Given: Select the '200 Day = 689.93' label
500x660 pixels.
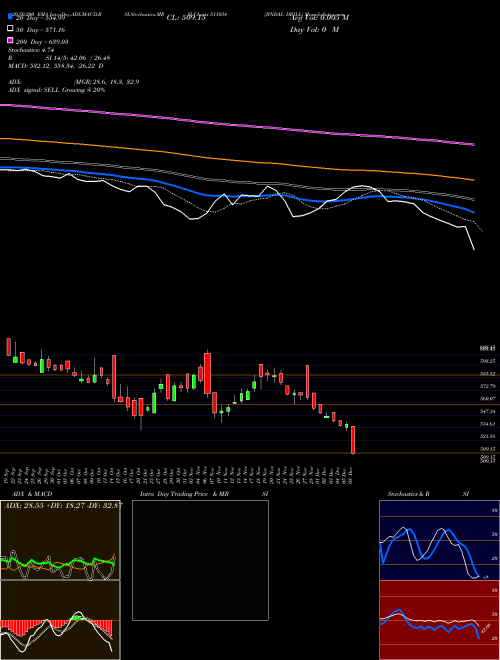Looking at the screenshot, I should (43, 42).
